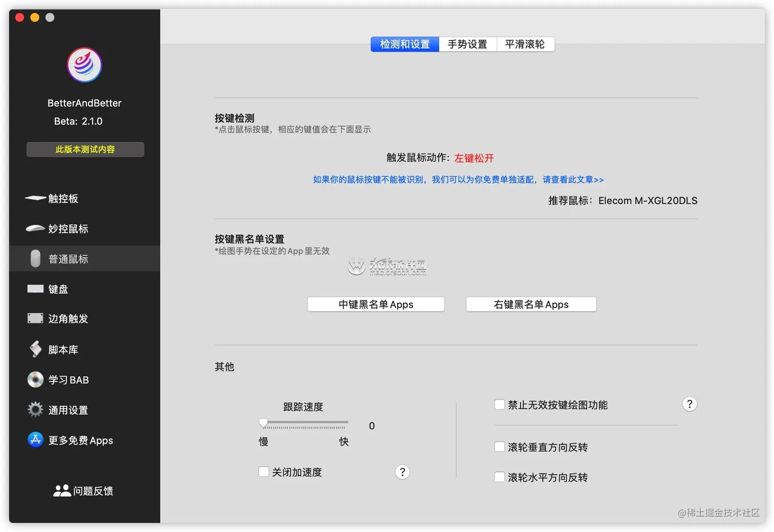774x532 pixels.
Task: Open 右键黑名单 Apps settings
Action: [531, 304]
